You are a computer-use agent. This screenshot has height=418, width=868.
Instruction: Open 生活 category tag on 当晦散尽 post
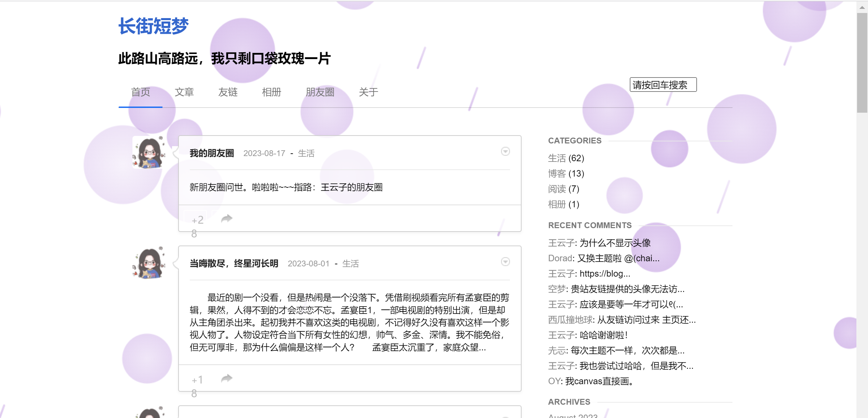(x=351, y=264)
